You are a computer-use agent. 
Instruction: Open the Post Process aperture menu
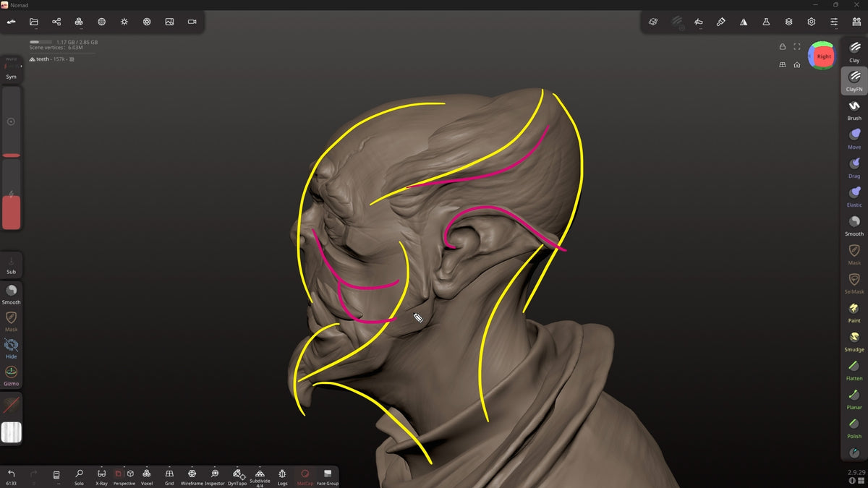point(147,22)
